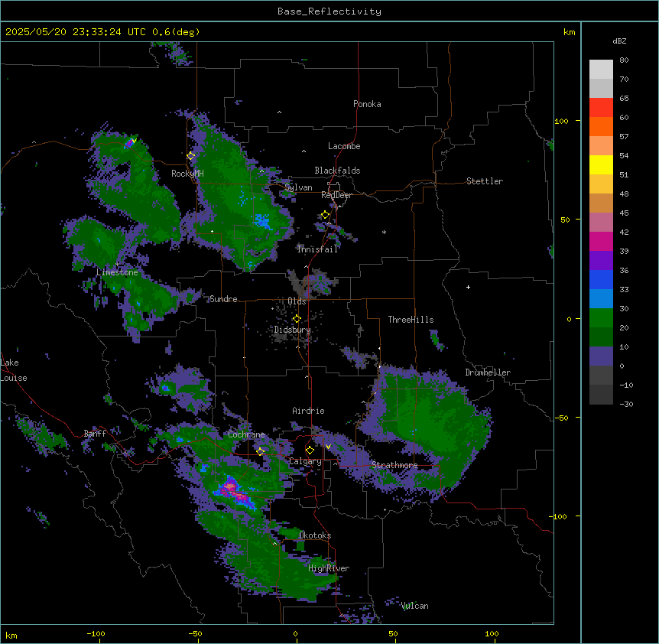Click the yellow V marker east of Calgary
Screen dimensions: 659x644
[328, 447]
